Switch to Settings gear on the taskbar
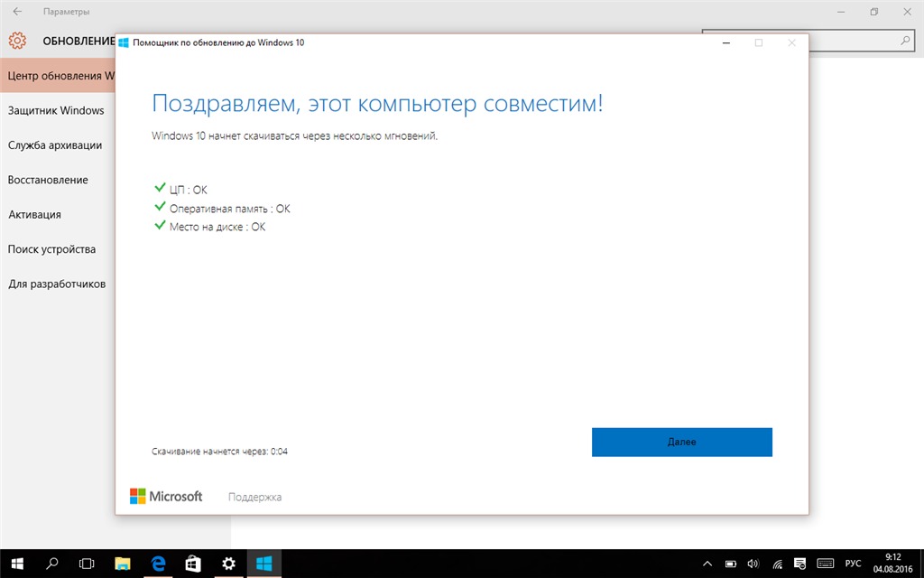Viewport: 924px width, 578px height. coord(228,564)
